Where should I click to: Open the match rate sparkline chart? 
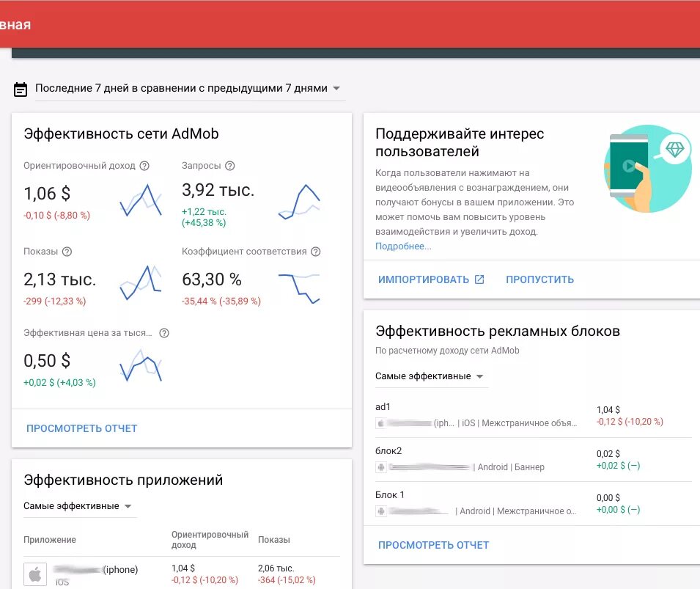coord(299,288)
